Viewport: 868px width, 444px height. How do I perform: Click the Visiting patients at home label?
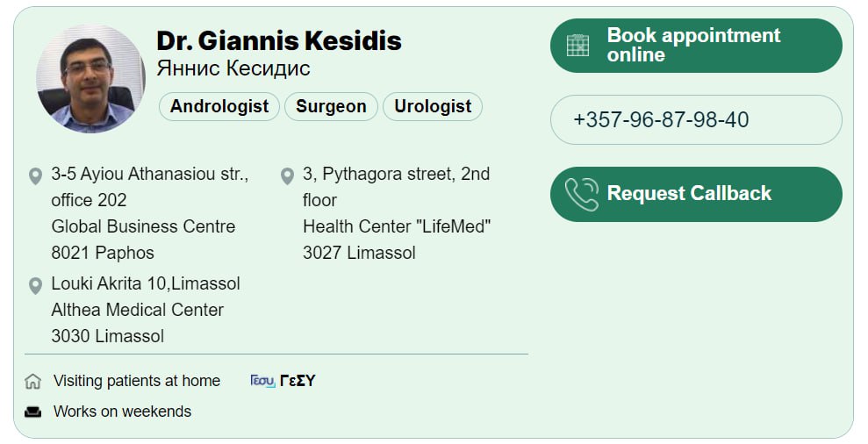pos(137,381)
